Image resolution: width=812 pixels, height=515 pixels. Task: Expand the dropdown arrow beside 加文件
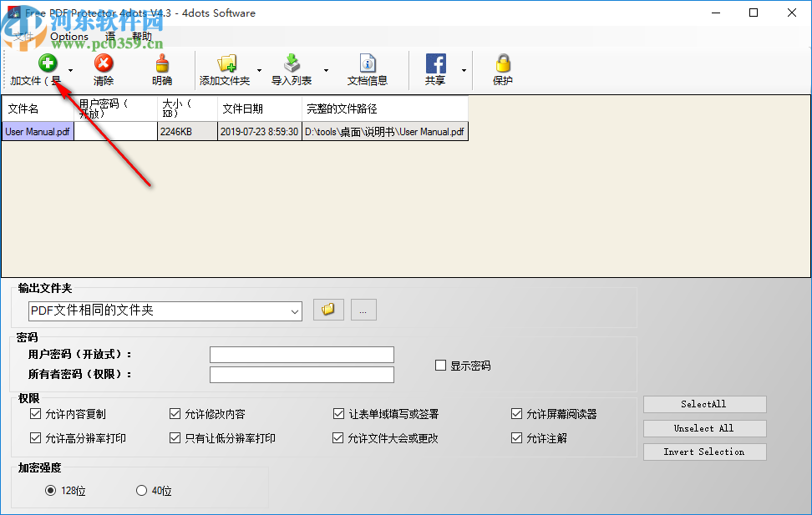coord(69,69)
